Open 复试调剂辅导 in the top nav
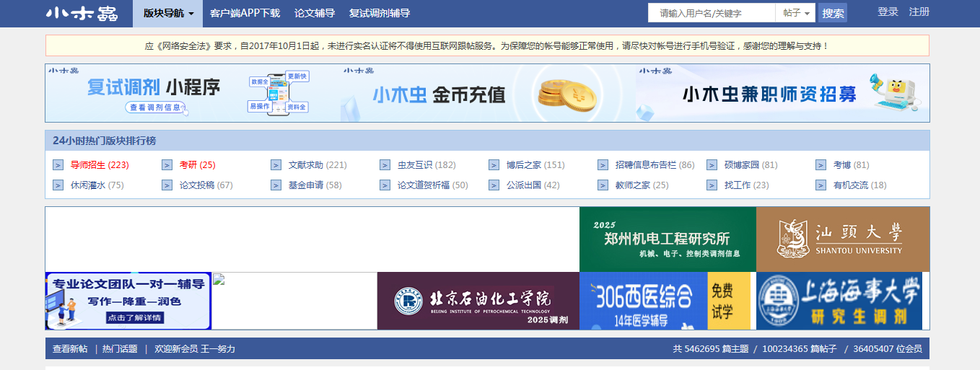980x370 pixels. 380,14
